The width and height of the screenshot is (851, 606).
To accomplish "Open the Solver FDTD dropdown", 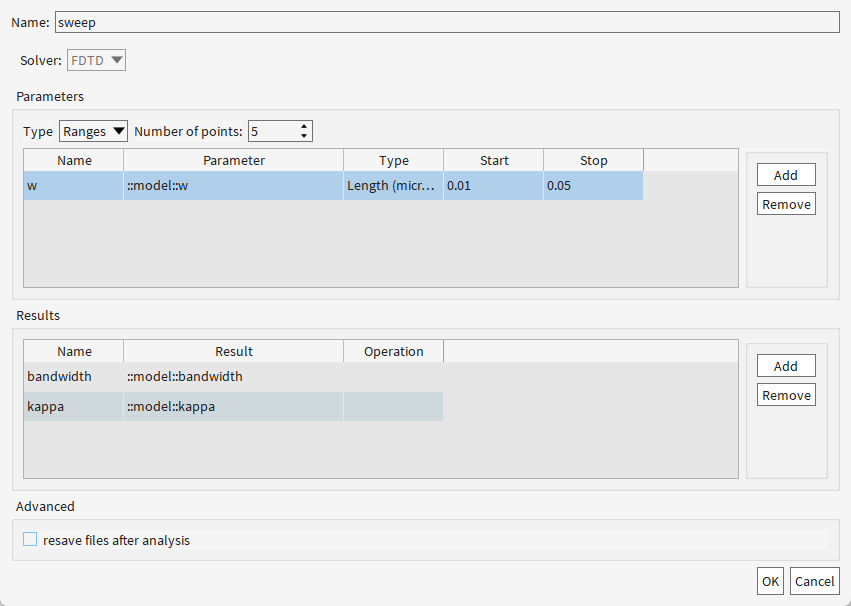I will tap(97, 60).
